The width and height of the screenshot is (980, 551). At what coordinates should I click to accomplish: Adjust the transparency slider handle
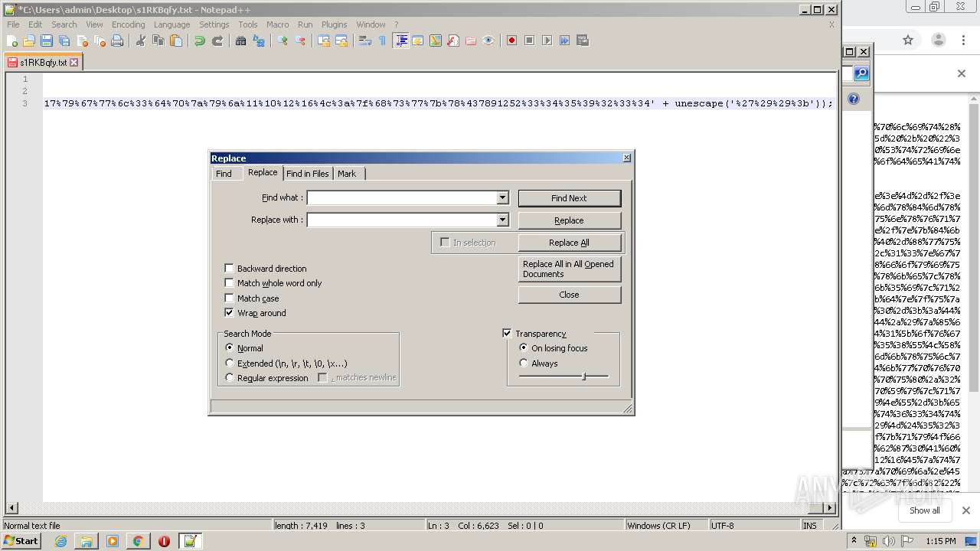click(x=584, y=377)
